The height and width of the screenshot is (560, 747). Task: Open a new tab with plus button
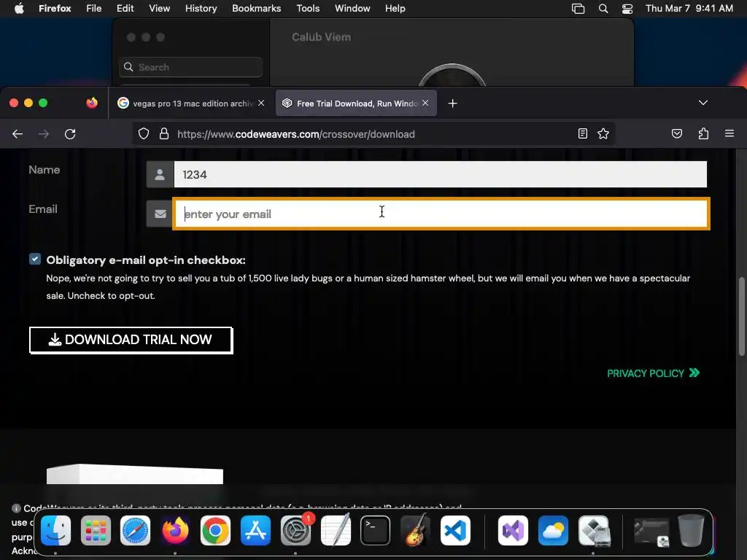[x=452, y=104]
